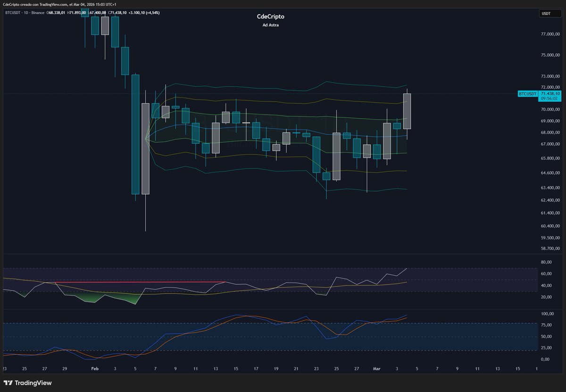Click the 29 date label on time axis
The width and height of the screenshot is (566, 392).
pos(65,369)
